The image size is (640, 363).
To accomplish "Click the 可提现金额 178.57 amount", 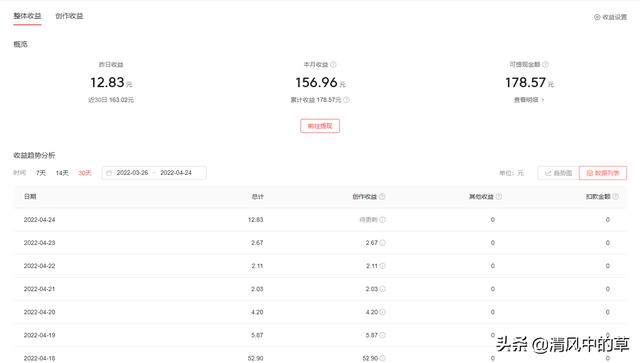I will coord(526,82).
